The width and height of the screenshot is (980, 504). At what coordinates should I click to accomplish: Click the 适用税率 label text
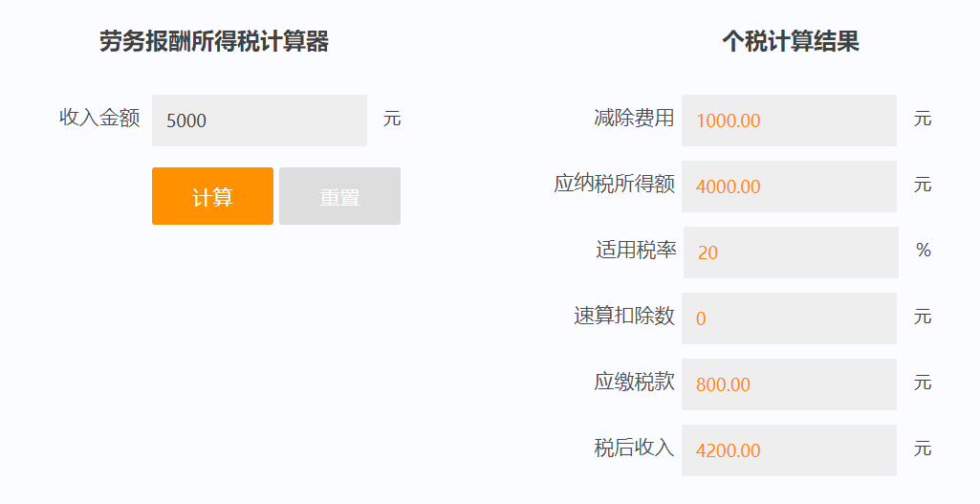tap(636, 250)
